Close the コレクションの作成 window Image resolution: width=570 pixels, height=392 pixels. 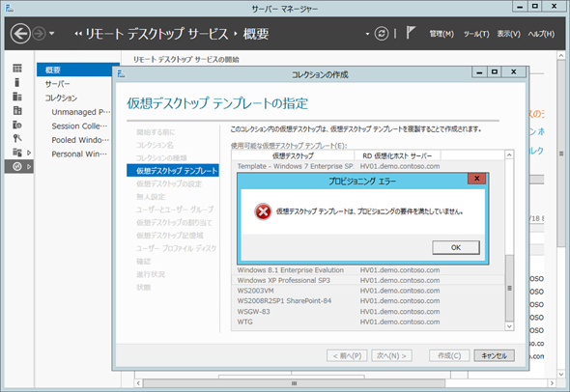coord(513,72)
